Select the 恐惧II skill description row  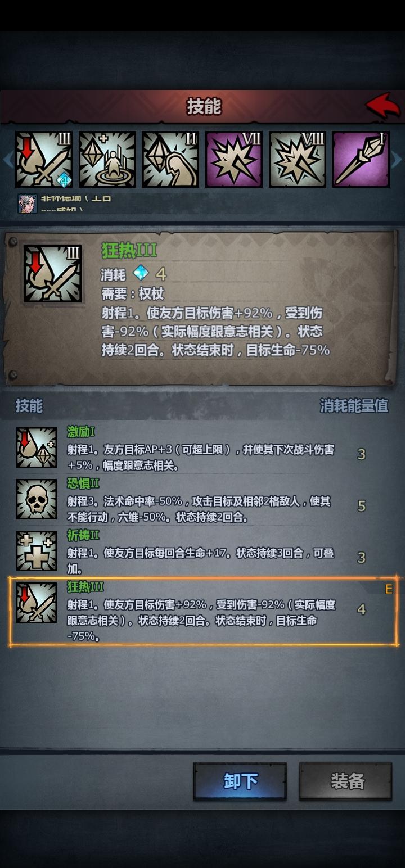pyautogui.click(x=202, y=499)
